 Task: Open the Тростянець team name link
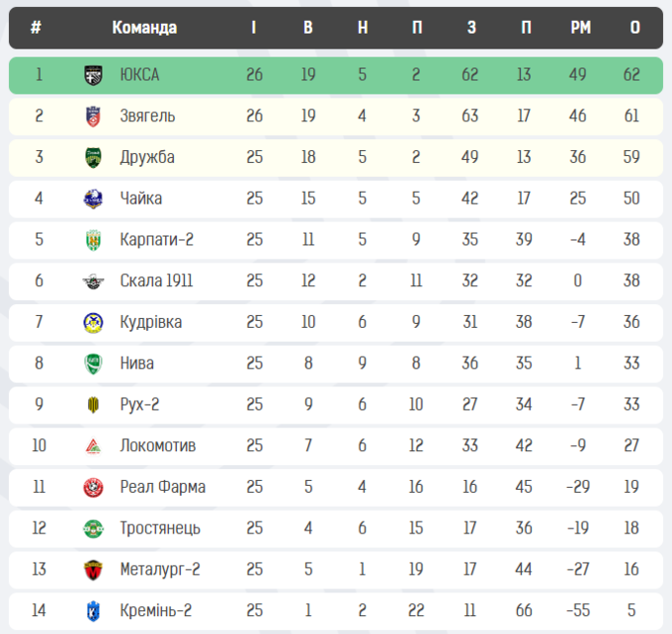pyautogui.click(x=160, y=528)
